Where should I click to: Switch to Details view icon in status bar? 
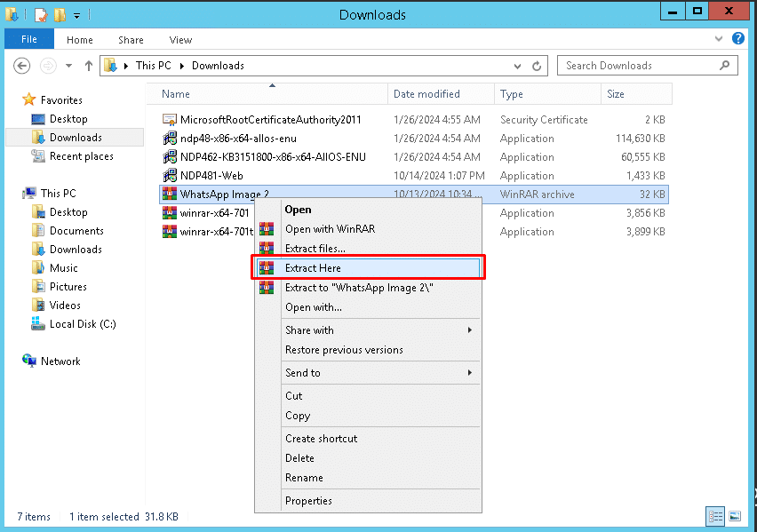click(715, 517)
